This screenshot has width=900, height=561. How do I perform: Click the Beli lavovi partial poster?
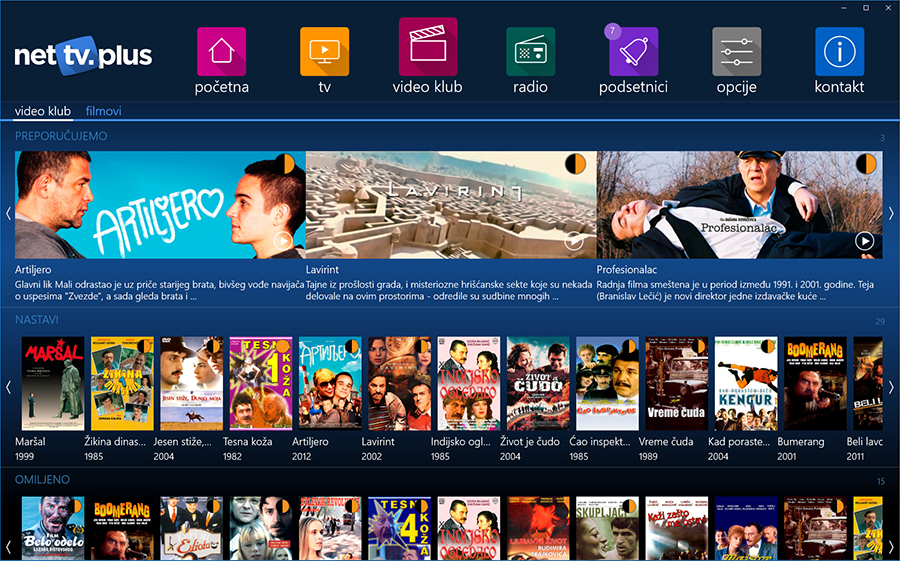pyautogui.click(x=868, y=384)
